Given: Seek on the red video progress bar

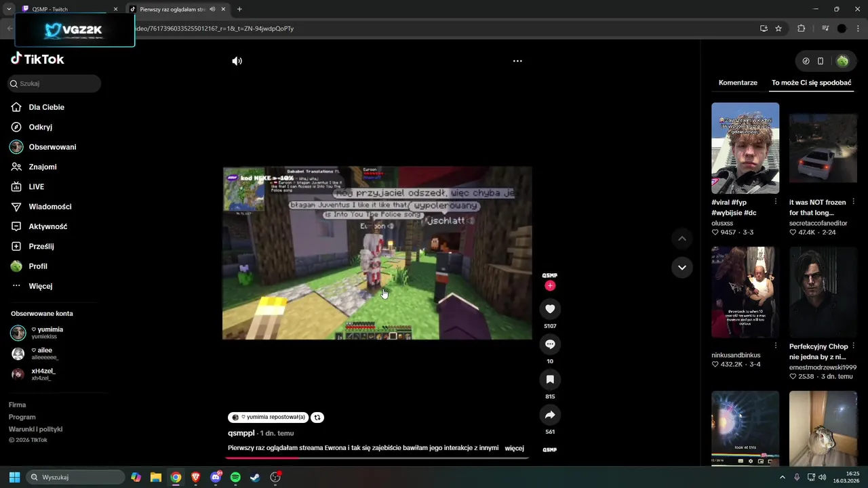Looking at the screenshot, I should tap(377, 457).
